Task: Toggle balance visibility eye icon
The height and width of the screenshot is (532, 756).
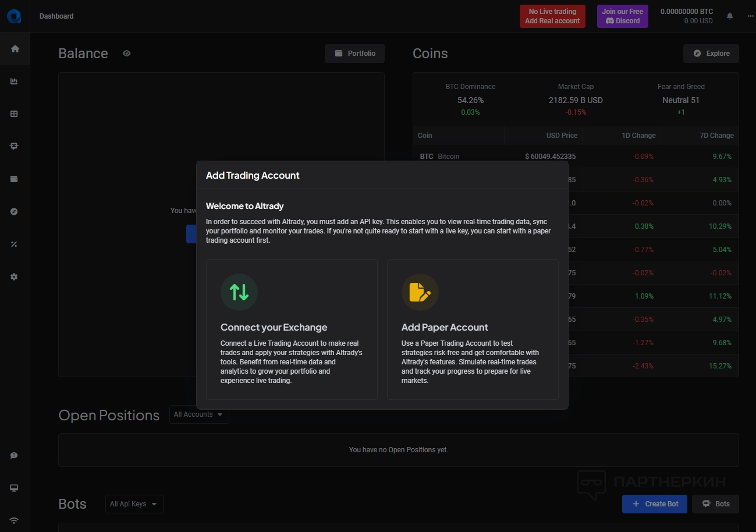Action: pyautogui.click(x=127, y=54)
